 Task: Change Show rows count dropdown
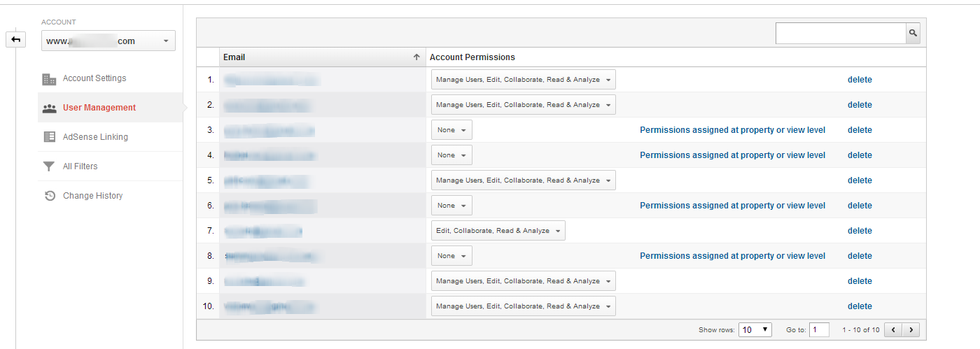coord(755,329)
